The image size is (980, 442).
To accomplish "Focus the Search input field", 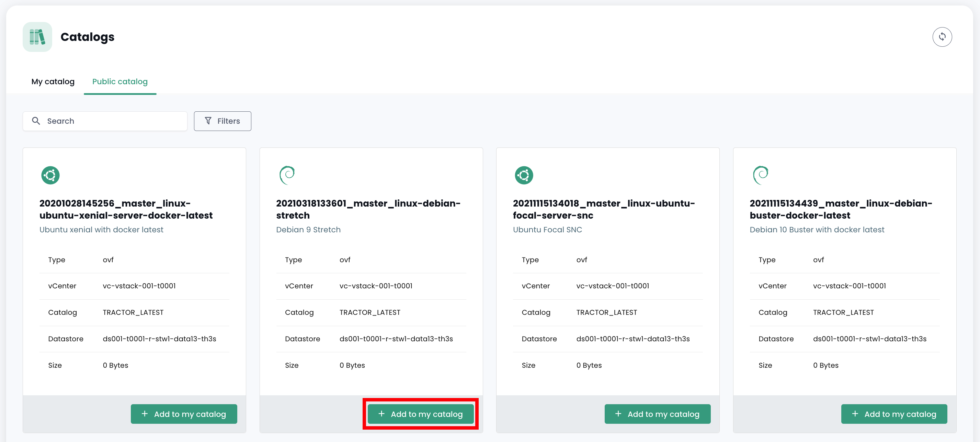I will 114,121.
